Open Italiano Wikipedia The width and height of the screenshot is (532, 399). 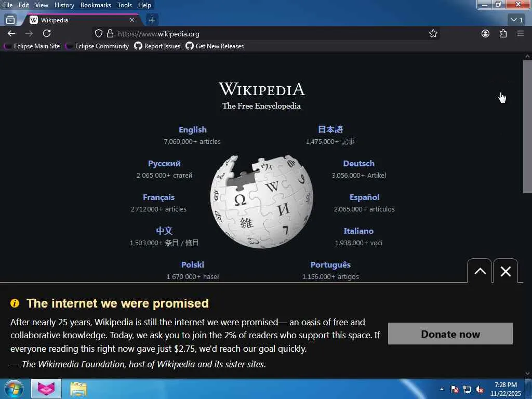(358, 231)
